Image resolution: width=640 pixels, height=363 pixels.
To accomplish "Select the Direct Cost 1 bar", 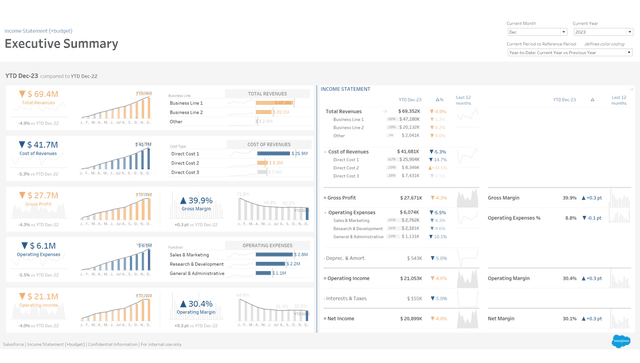I will (273, 154).
